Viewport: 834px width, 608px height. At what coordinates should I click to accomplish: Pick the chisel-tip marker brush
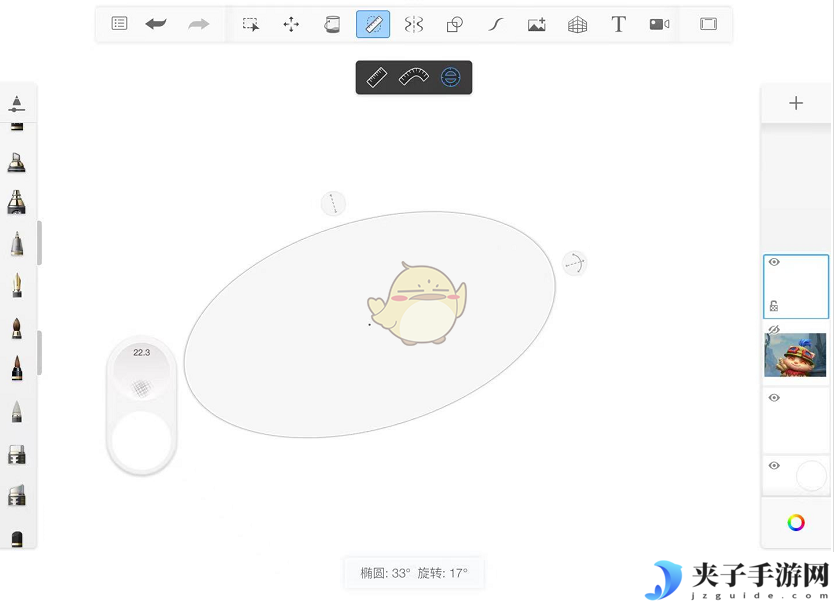tap(16, 162)
